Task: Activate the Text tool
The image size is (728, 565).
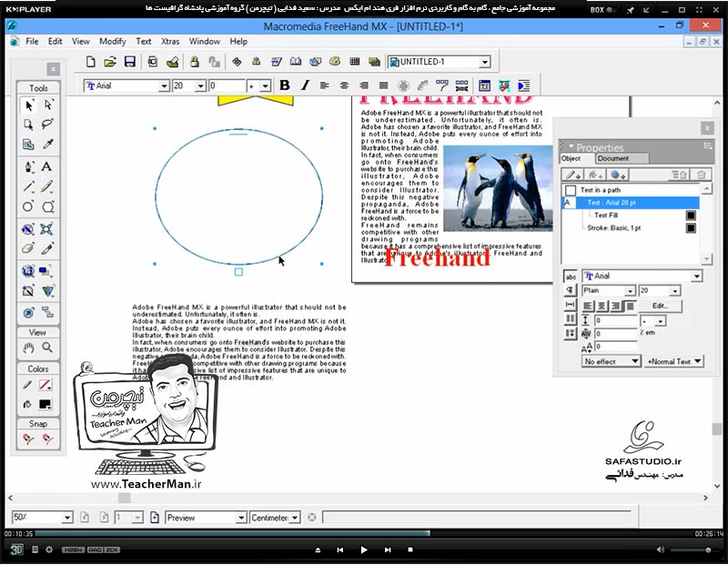Action: coord(47,166)
